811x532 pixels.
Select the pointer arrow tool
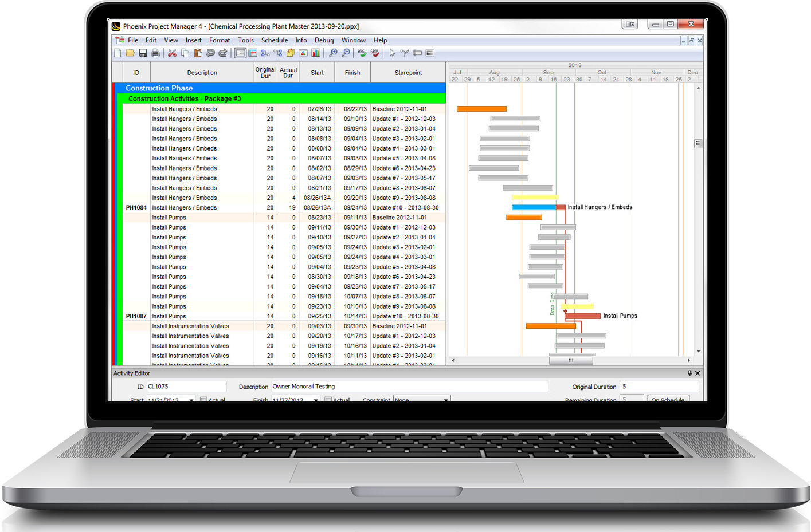tap(392, 53)
